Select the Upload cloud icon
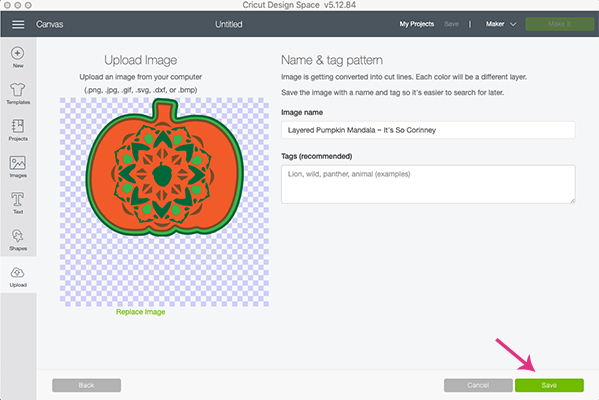The image size is (599, 400). pos(18,273)
